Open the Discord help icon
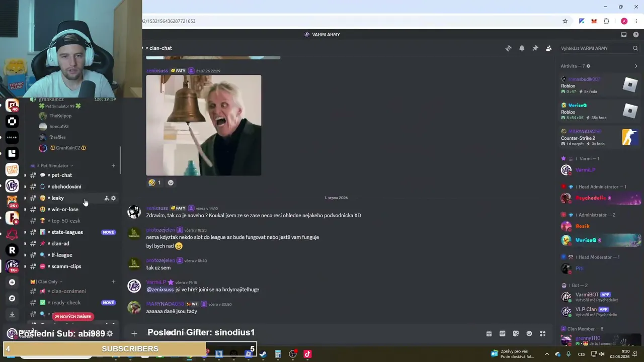This screenshot has width=644, height=362. point(636,35)
